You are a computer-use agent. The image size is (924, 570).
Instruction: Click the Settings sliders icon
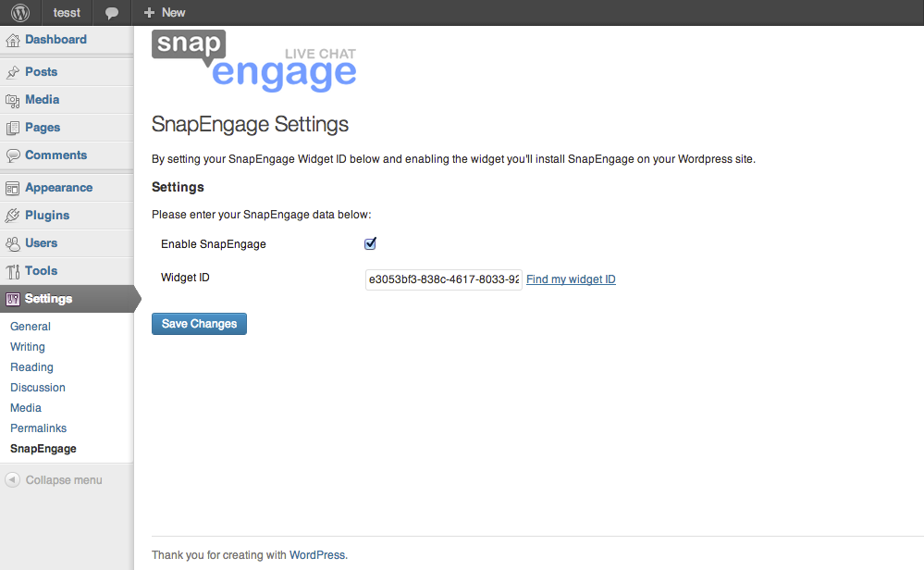(x=12, y=299)
